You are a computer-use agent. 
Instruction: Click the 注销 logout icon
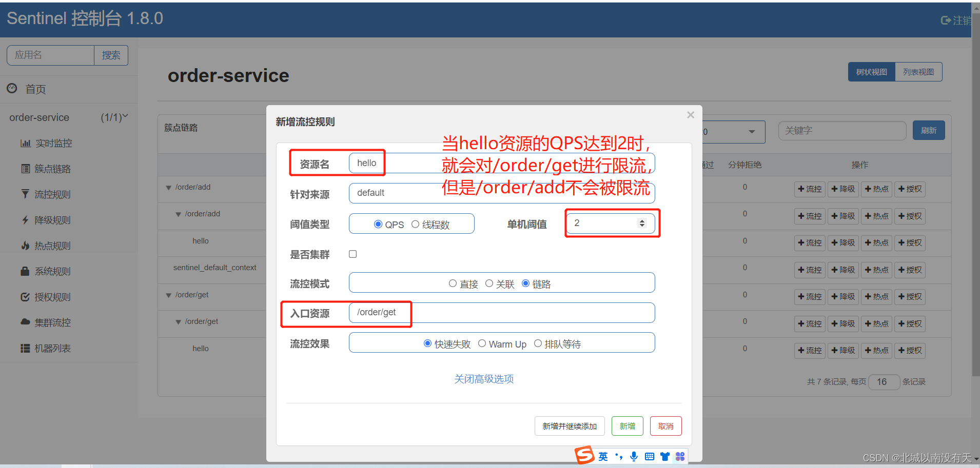(x=946, y=20)
